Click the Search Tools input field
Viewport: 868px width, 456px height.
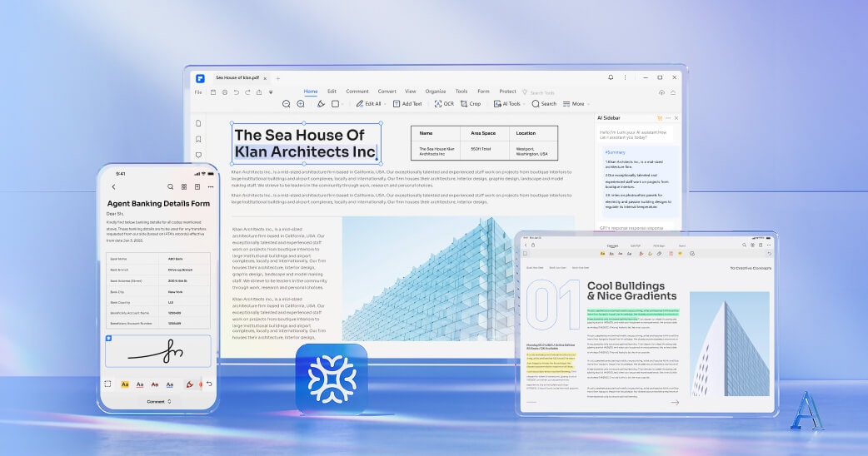pos(542,93)
